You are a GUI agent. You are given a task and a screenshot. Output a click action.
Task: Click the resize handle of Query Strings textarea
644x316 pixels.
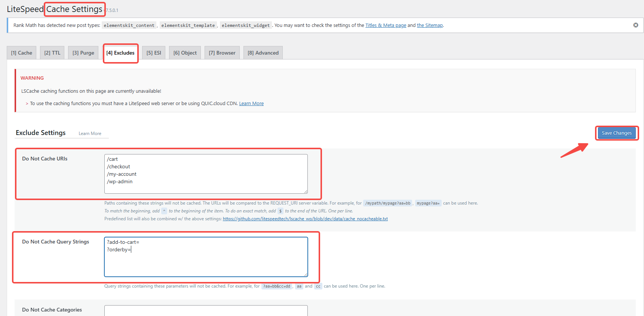coord(306,274)
